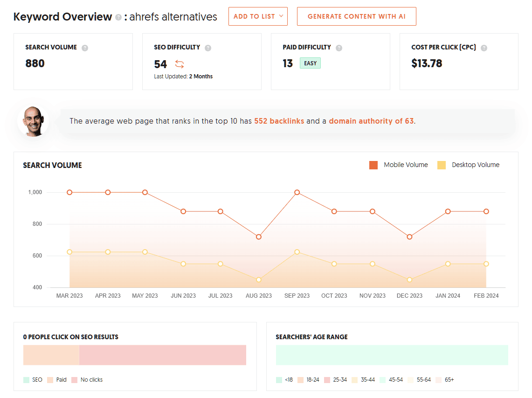Click Cost Per Click help icon

pyautogui.click(x=484, y=48)
